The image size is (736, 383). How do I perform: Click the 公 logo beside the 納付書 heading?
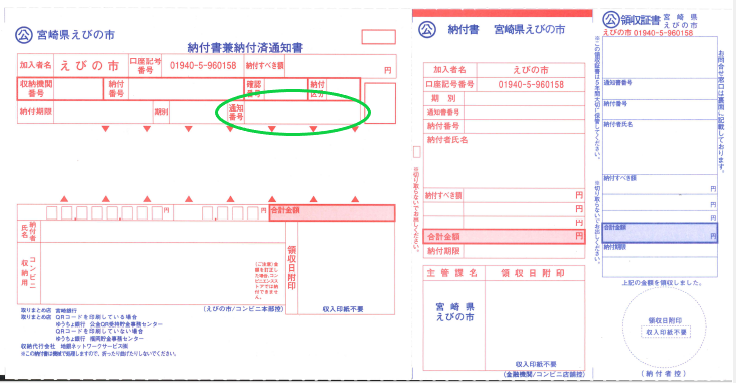tap(427, 30)
